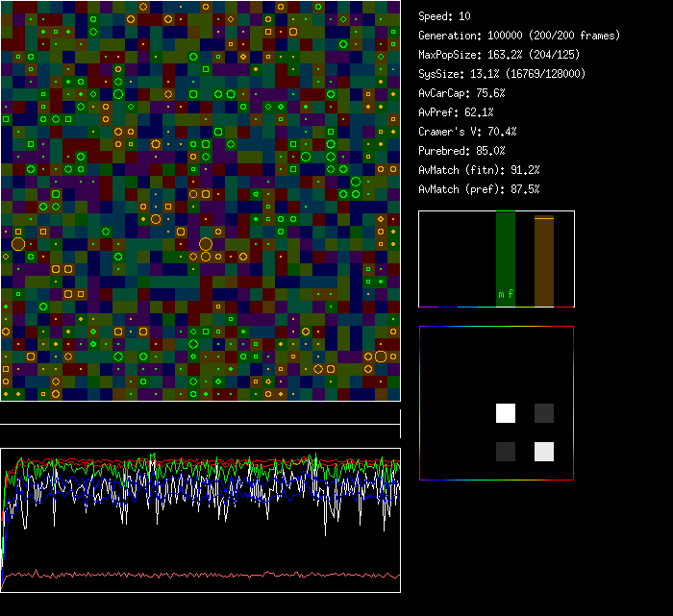Click the 'Speed: 10' readout

(x=444, y=16)
